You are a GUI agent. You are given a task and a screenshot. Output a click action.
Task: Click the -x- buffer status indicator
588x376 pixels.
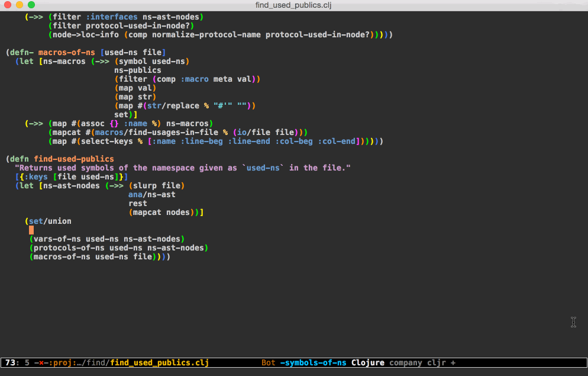(41, 362)
